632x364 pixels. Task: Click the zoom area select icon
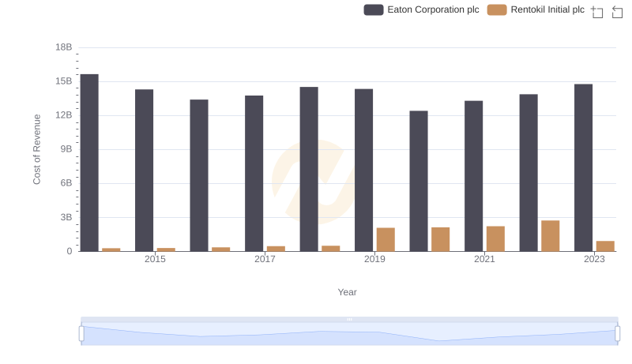597,12
